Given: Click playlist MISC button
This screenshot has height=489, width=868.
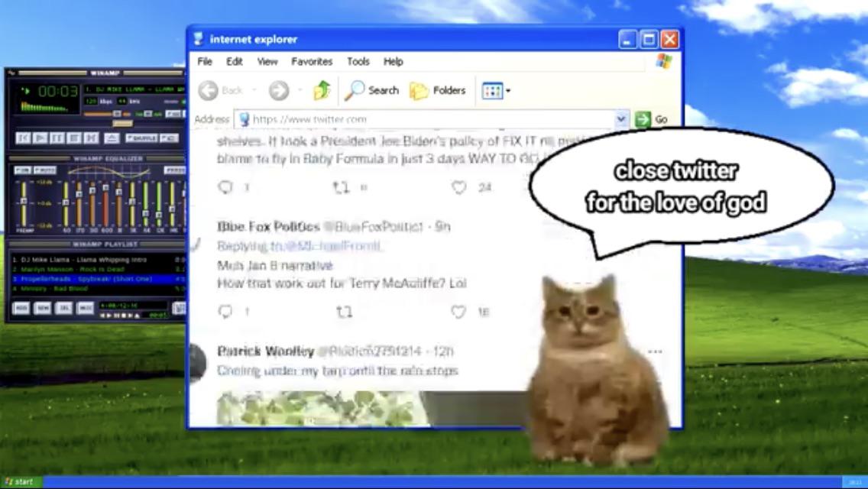Looking at the screenshot, I should click(x=86, y=308).
